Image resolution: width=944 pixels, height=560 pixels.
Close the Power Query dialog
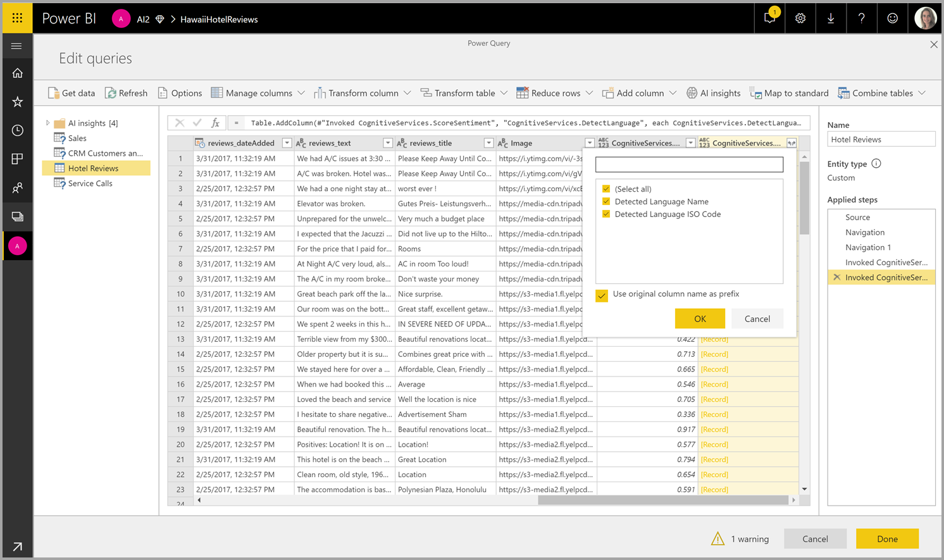(934, 44)
